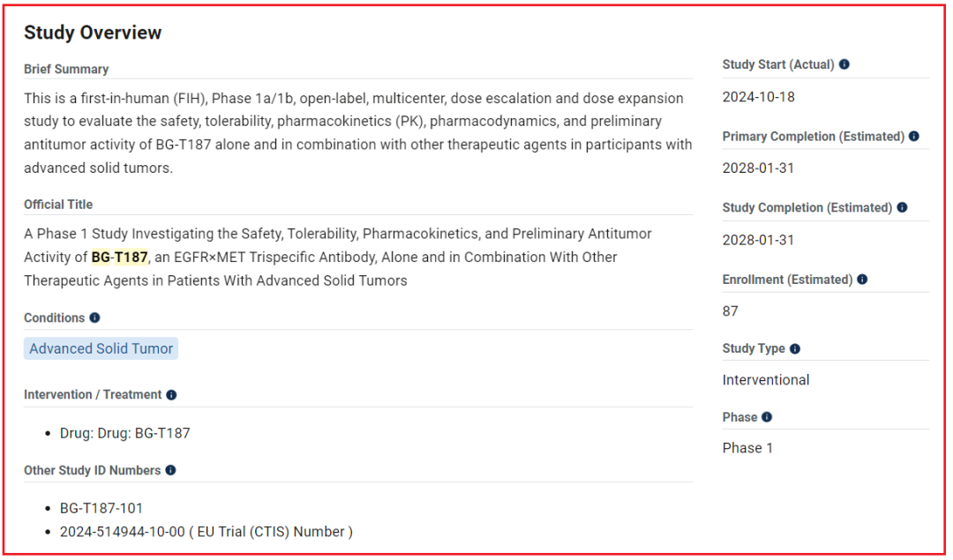Screen dimensions: 953x560
Task: Show info for Study Start (Actual)
Action: click(x=844, y=65)
